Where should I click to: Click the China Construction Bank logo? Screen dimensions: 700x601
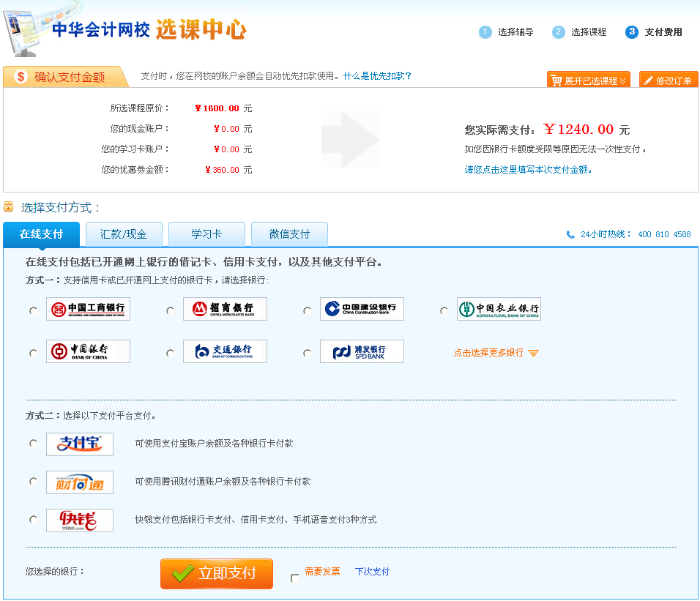click(362, 309)
